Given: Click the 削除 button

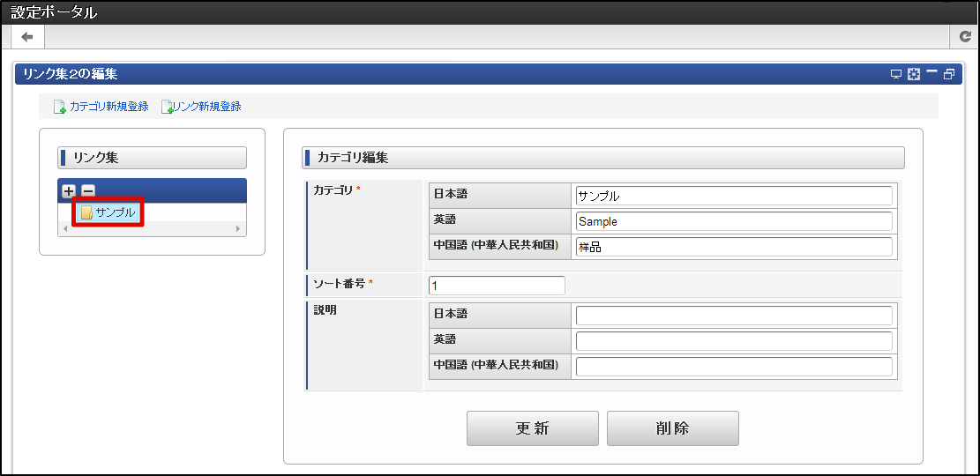Looking at the screenshot, I should [x=672, y=428].
